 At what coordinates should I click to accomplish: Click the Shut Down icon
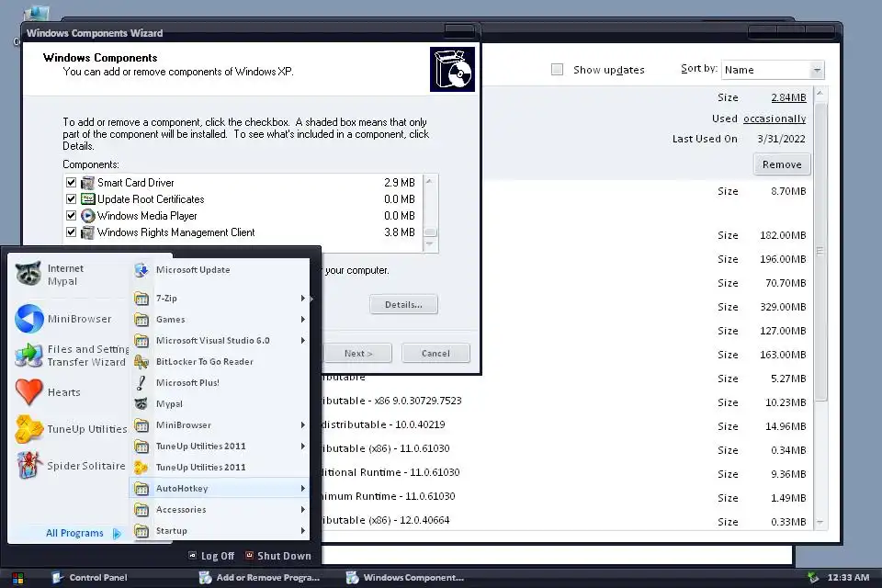pyautogui.click(x=249, y=555)
